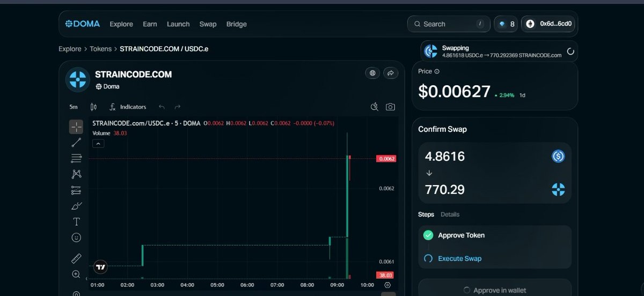The width and height of the screenshot is (644, 296).
Task: Select the Fibonacci retracement lines tool
Action: click(x=76, y=158)
